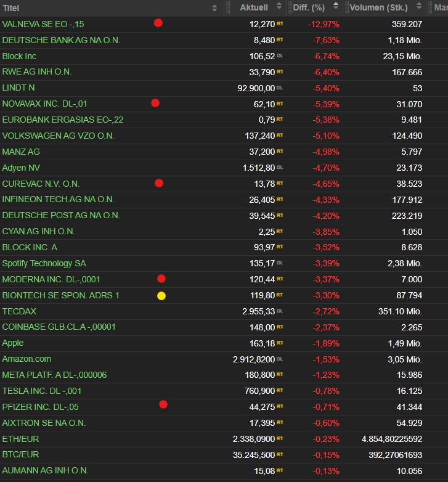The width and height of the screenshot is (448, 482).
Task: Open the TECDAX index entry
Action: click(20, 311)
